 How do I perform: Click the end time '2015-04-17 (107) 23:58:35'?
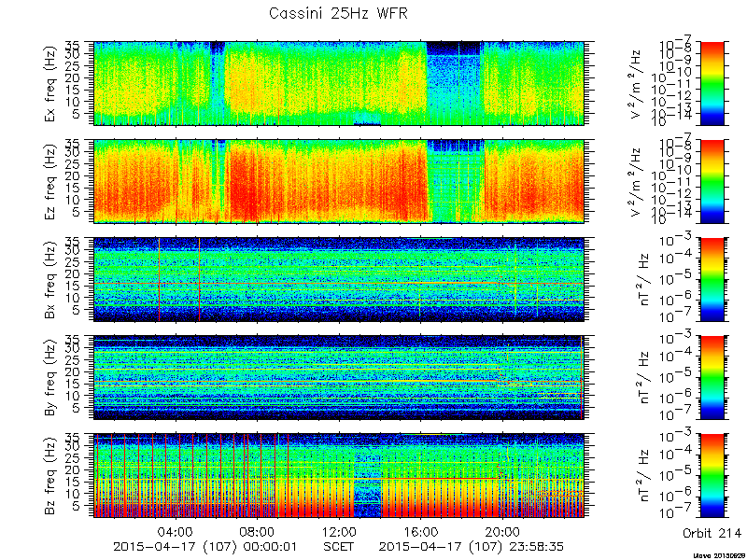pyautogui.click(x=471, y=547)
